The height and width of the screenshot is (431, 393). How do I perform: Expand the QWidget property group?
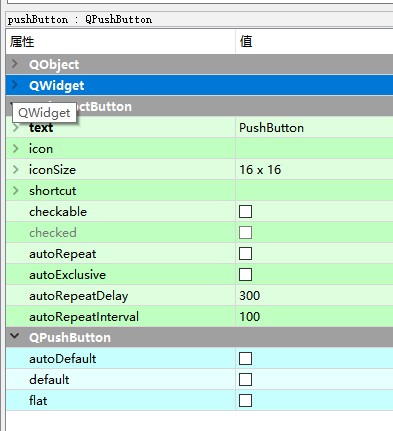click(x=15, y=85)
